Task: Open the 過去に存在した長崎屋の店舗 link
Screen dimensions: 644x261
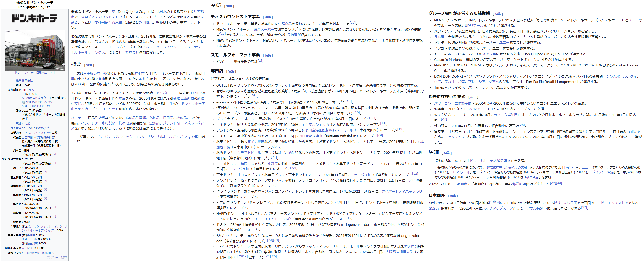Action: tap(507, 168)
